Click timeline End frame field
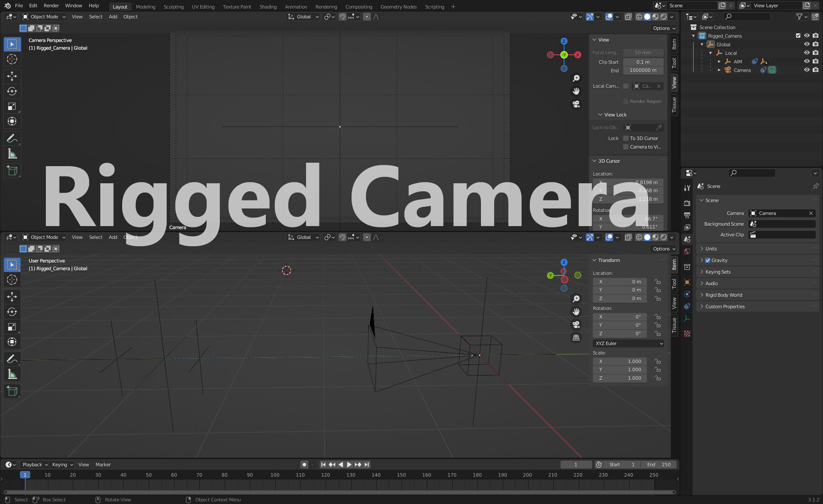Viewport: 823px width, 504px height. point(659,465)
